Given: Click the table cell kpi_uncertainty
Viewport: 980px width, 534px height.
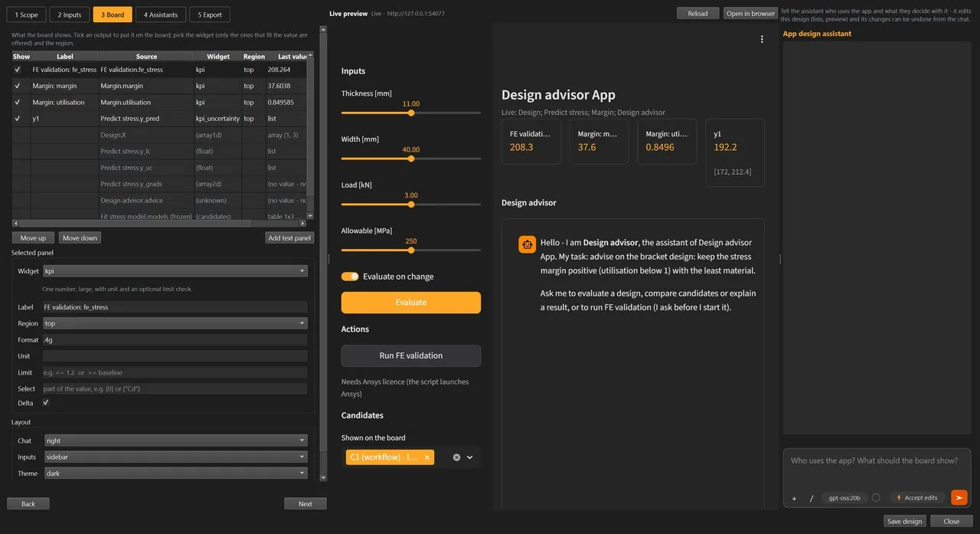Looking at the screenshot, I should (217, 119).
